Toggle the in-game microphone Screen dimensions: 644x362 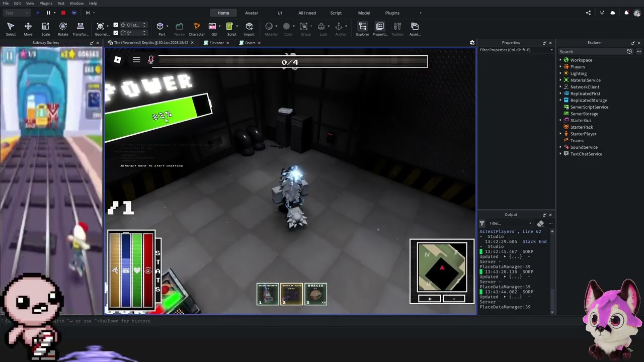coord(150,60)
